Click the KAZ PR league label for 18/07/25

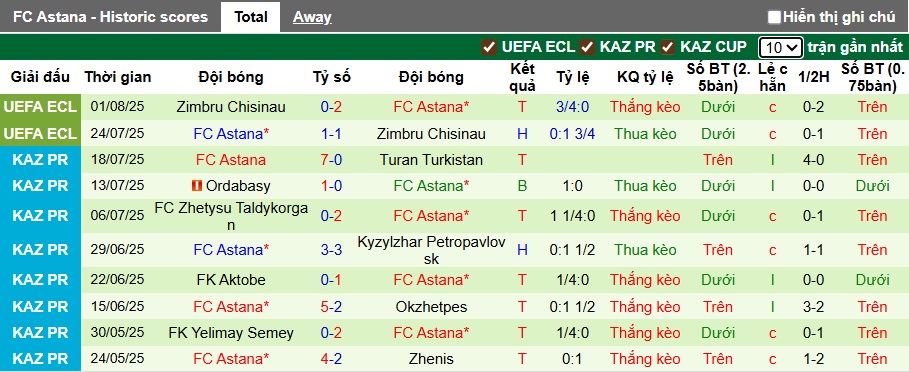pos(40,160)
